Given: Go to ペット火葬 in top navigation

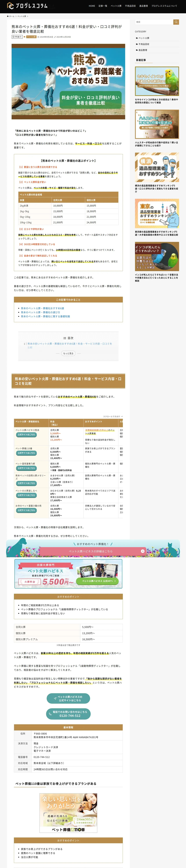Looking at the screenshot, I should coord(116,6).
